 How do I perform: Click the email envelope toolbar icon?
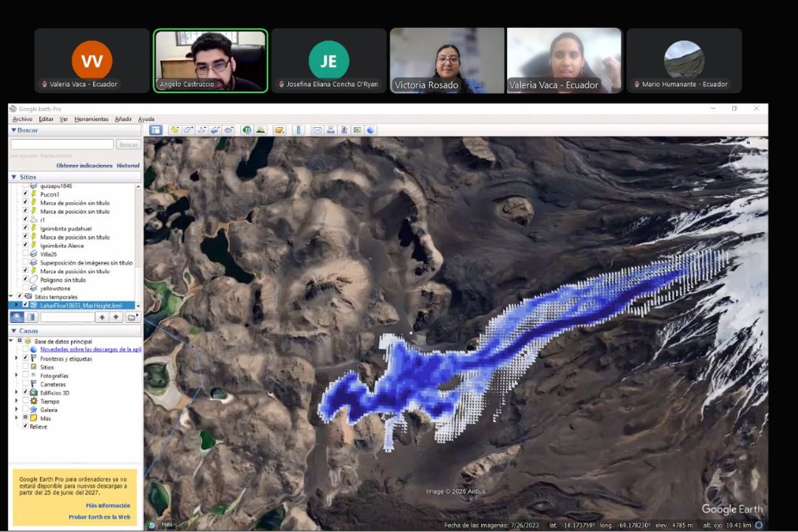pyautogui.click(x=317, y=130)
